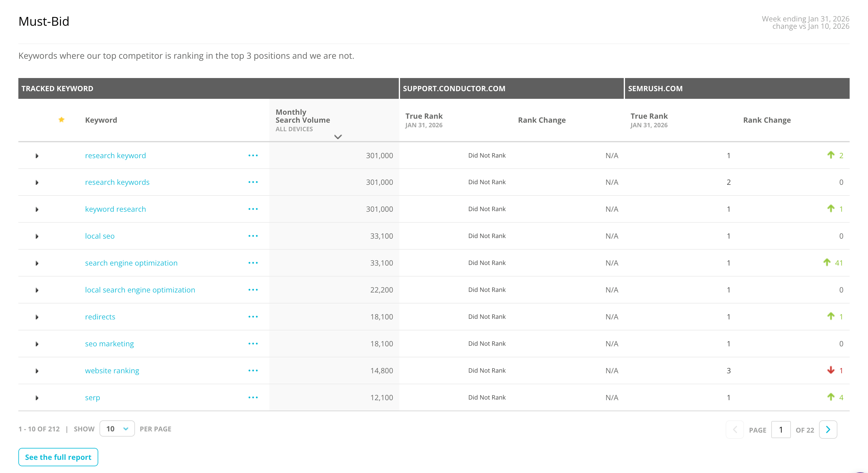Click the SUPPORT.CONDUCTOR.COM group header

pos(512,89)
